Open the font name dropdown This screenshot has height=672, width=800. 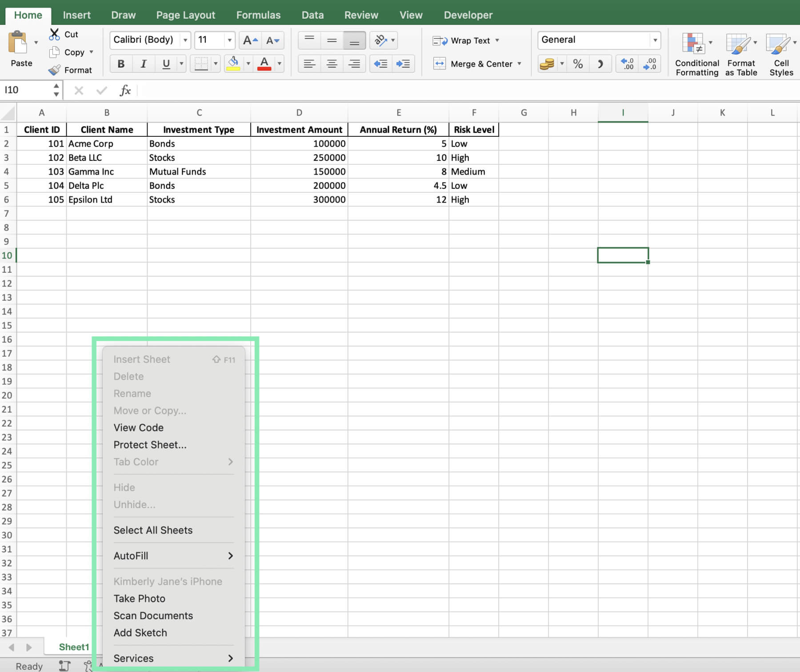[185, 40]
